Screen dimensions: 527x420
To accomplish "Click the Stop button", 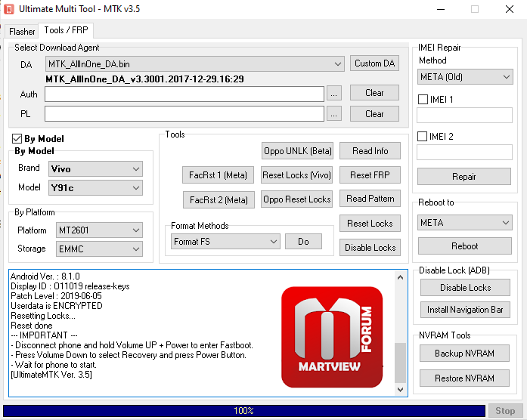I will point(505,411).
